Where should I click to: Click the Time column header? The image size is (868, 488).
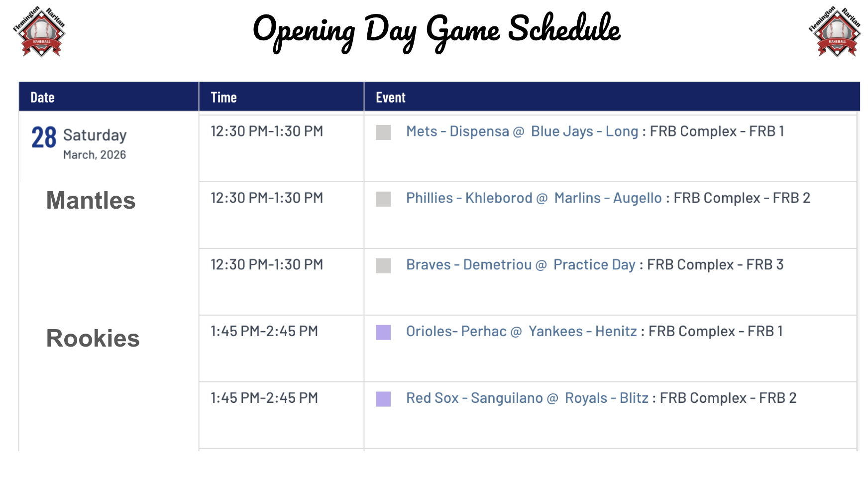(223, 98)
